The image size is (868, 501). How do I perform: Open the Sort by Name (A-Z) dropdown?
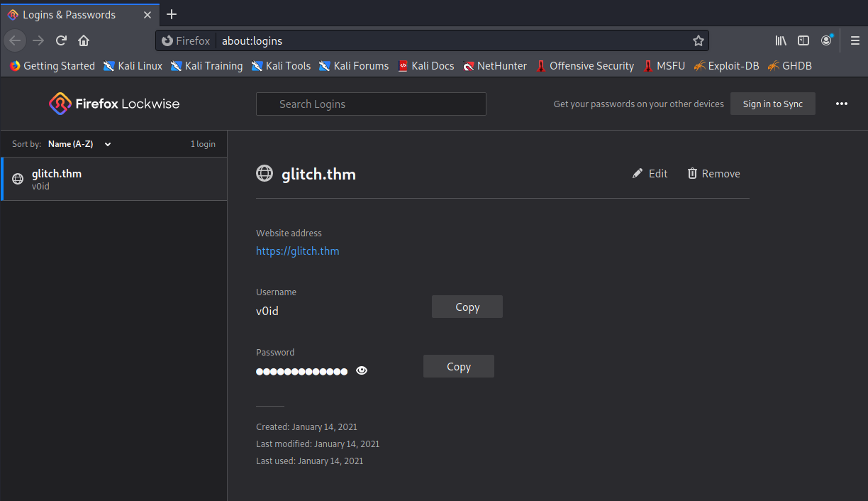pyautogui.click(x=79, y=144)
